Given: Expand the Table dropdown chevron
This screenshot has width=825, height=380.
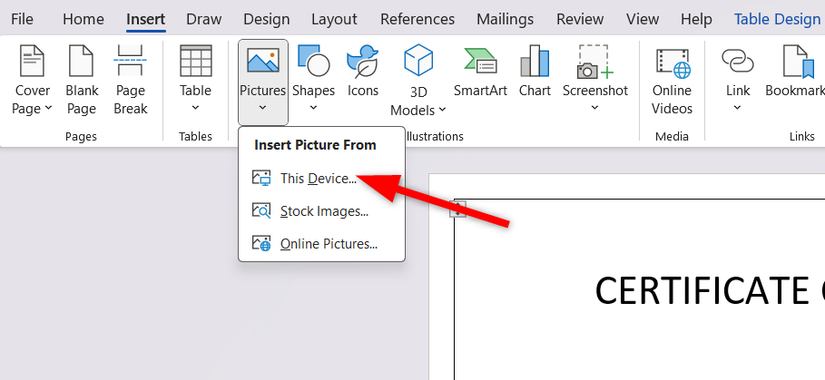Looking at the screenshot, I should tap(195, 108).
